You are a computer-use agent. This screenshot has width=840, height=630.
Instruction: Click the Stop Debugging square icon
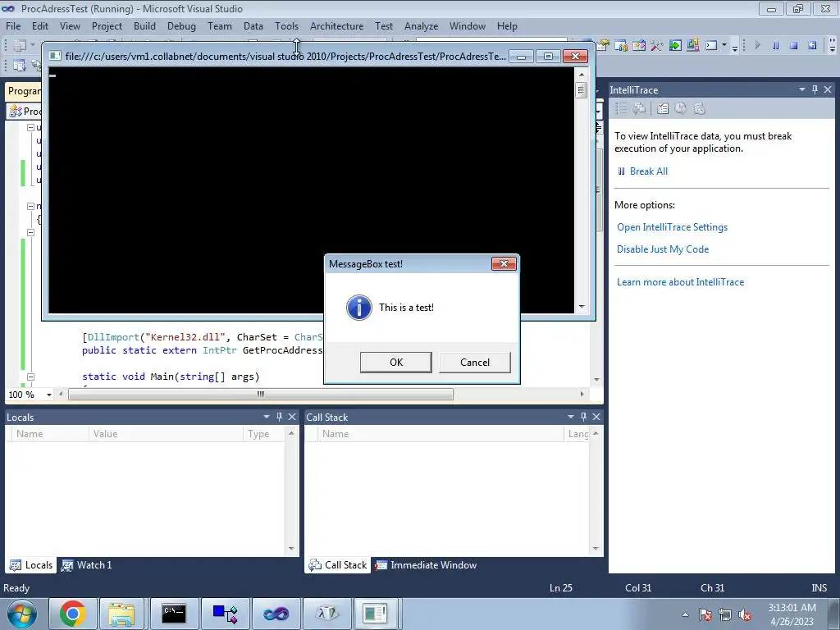[x=793, y=46]
